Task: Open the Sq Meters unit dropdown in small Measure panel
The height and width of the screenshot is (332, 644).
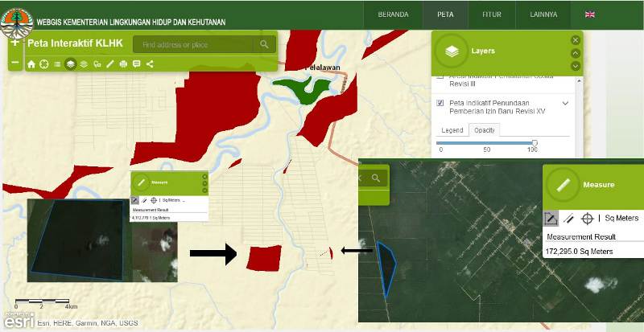Action: click(173, 200)
